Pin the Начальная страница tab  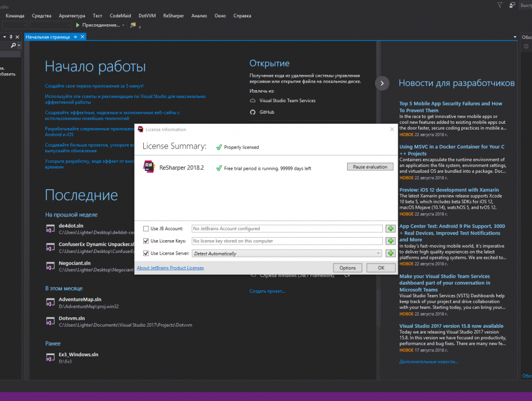(75, 37)
